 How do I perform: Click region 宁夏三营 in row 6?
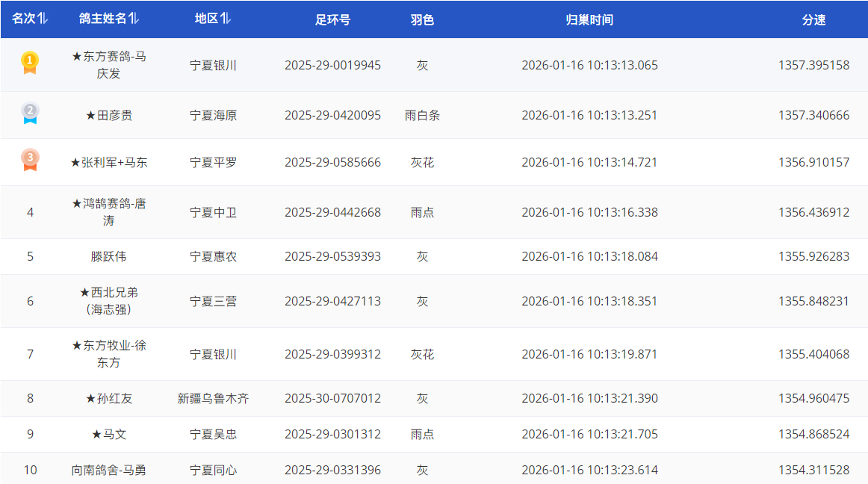pos(213,301)
